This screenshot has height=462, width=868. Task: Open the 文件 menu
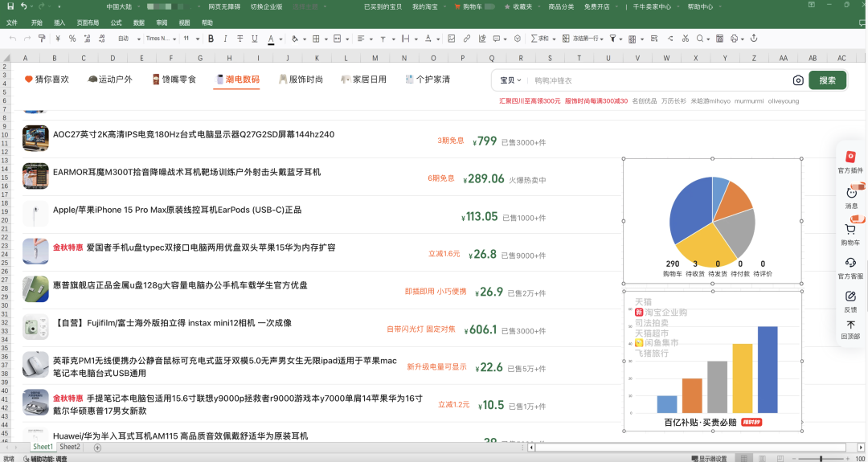tap(11, 23)
